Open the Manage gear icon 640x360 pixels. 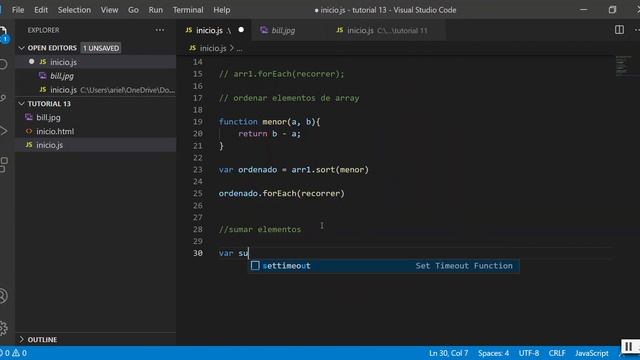tap(3, 328)
